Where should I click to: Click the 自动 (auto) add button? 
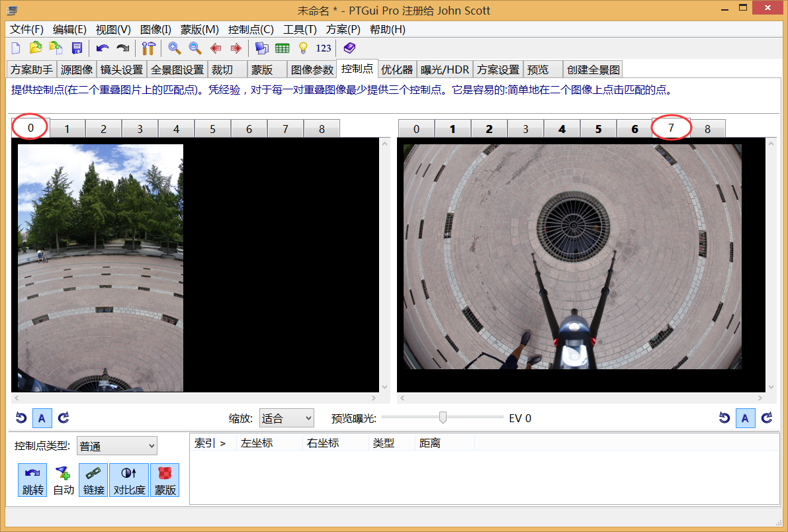[x=64, y=480]
